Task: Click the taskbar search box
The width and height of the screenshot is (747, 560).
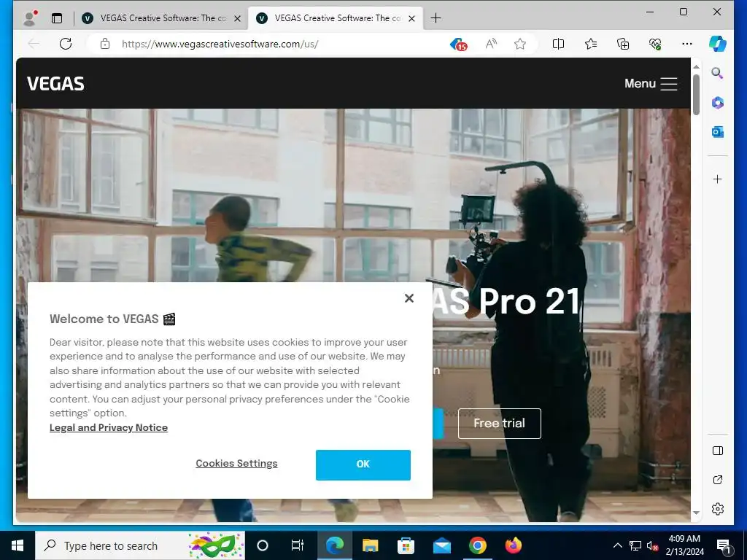Action: [140, 545]
